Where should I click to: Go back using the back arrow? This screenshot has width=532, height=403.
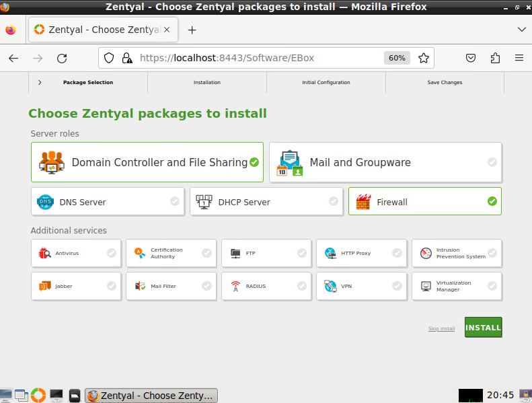[x=13, y=59]
